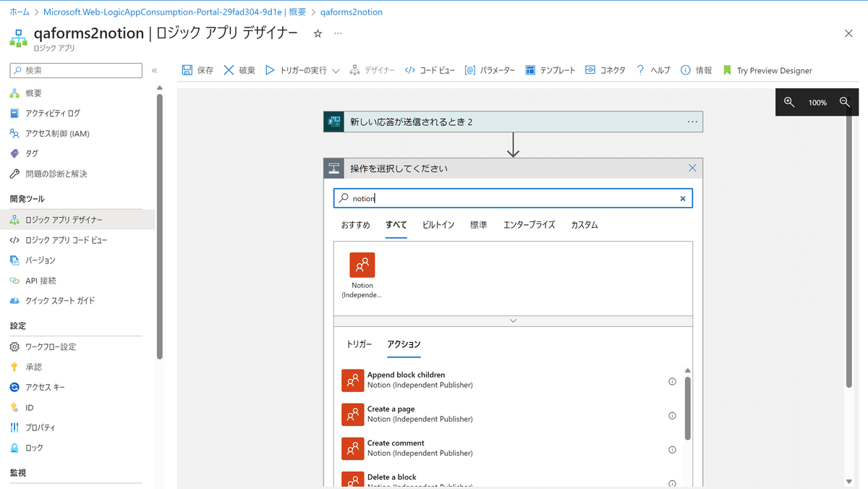The width and height of the screenshot is (868, 489).
Task: Run trigger via トリガーの実行 button
Action: coord(296,70)
